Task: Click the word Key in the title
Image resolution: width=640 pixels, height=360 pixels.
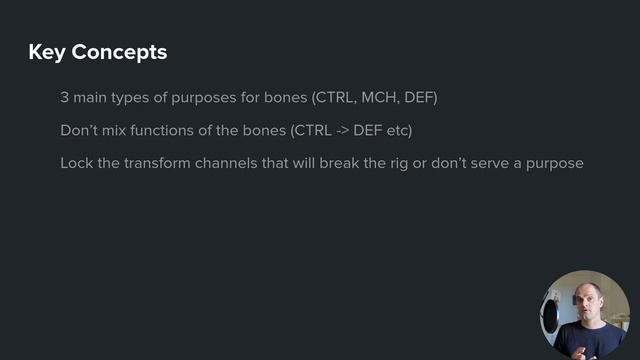Action: click(47, 53)
